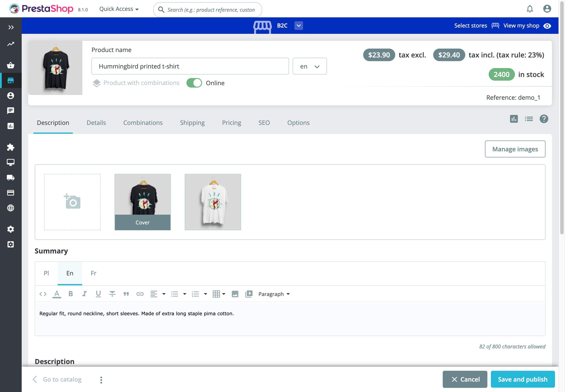Open the Orders section in the sidebar
565x392 pixels.
click(11, 65)
